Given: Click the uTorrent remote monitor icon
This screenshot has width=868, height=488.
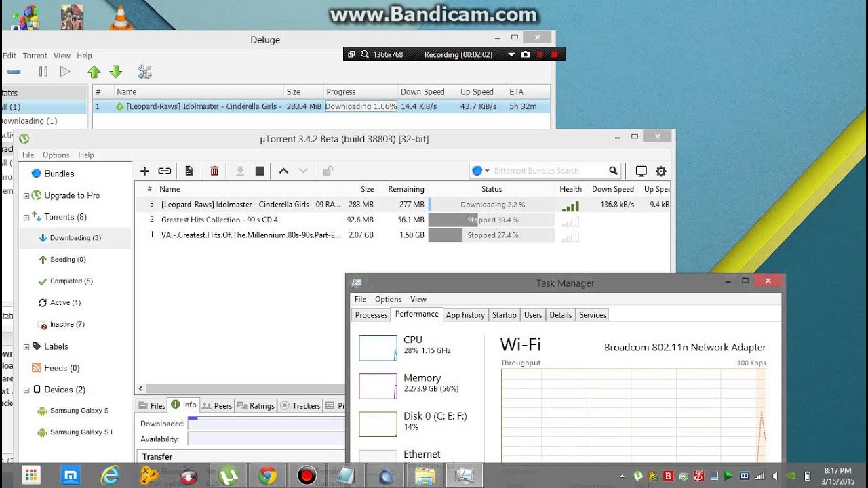Looking at the screenshot, I should [641, 171].
